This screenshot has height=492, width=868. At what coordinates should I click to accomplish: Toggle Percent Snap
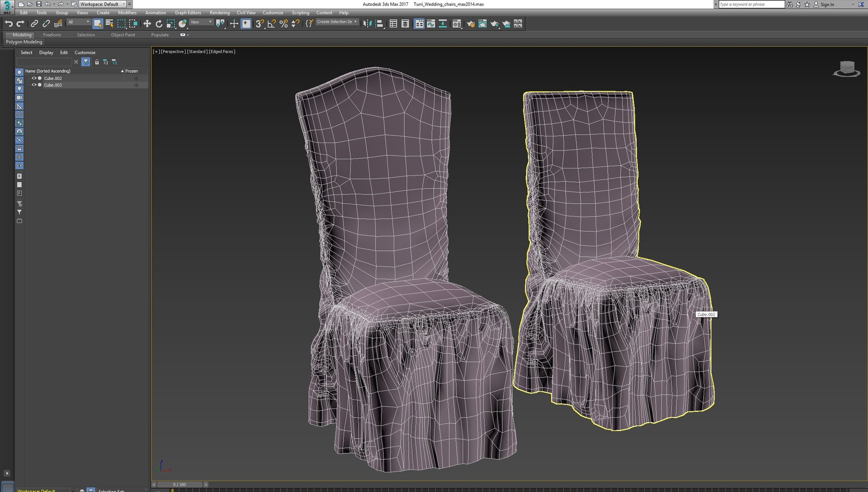tap(284, 24)
